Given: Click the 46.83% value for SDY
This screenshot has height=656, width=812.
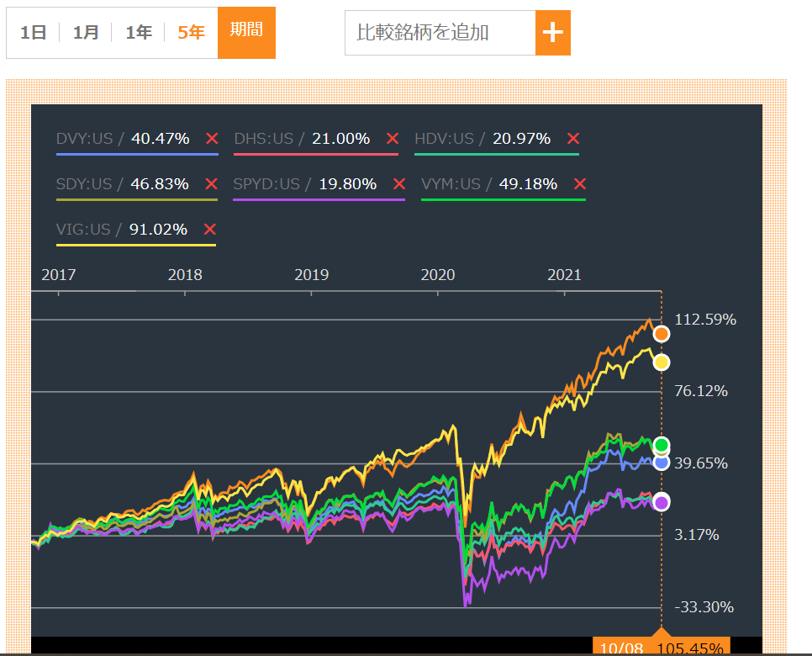Looking at the screenshot, I should (160, 184).
